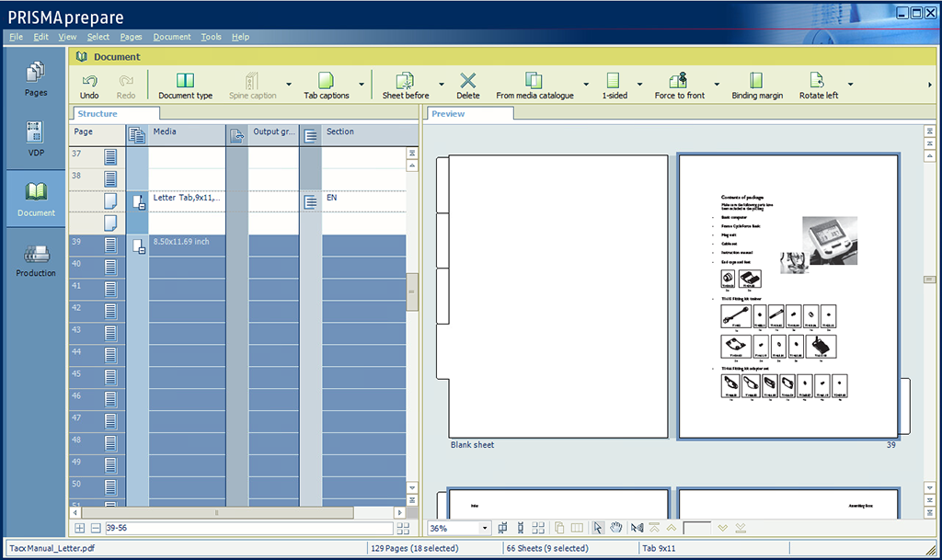Viewport: 942px width, 560px height.
Task: Select the hand pan tool
Action: pyautogui.click(x=615, y=528)
